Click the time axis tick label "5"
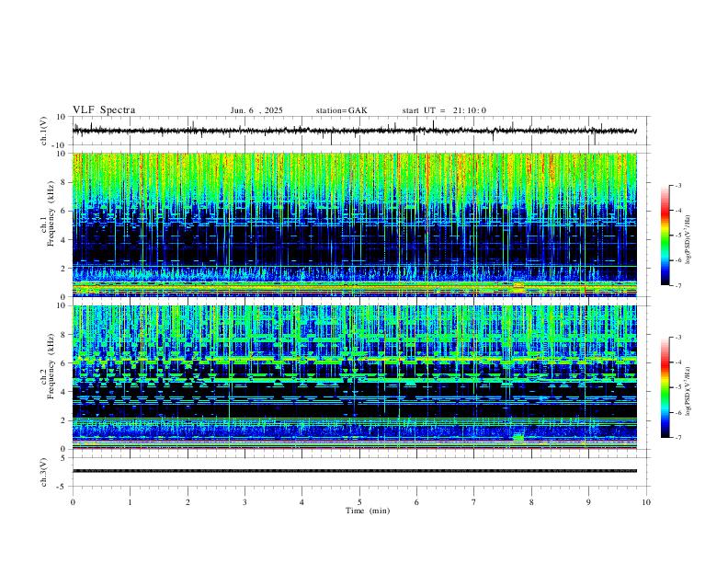The width and height of the screenshot is (728, 563). [x=359, y=502]
